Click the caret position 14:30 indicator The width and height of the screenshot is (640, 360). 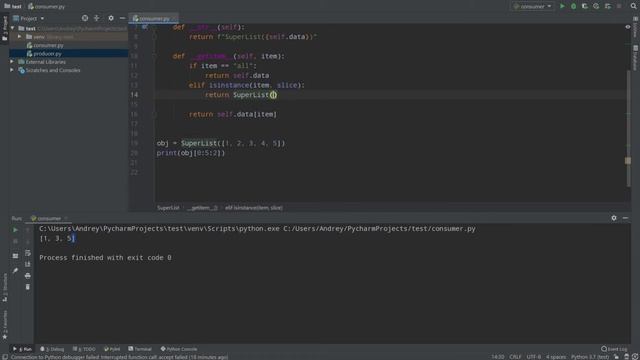[498, 357]
